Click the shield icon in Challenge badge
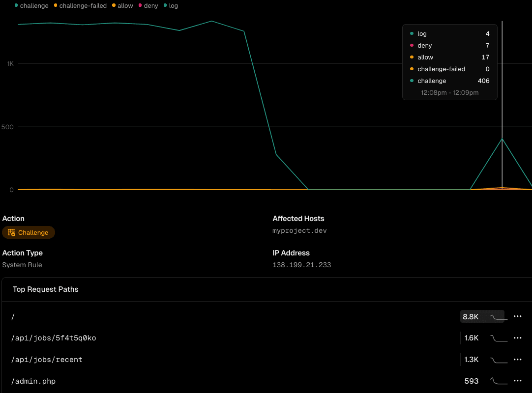The width and height of the screenshot is (532, 393). 12,232
